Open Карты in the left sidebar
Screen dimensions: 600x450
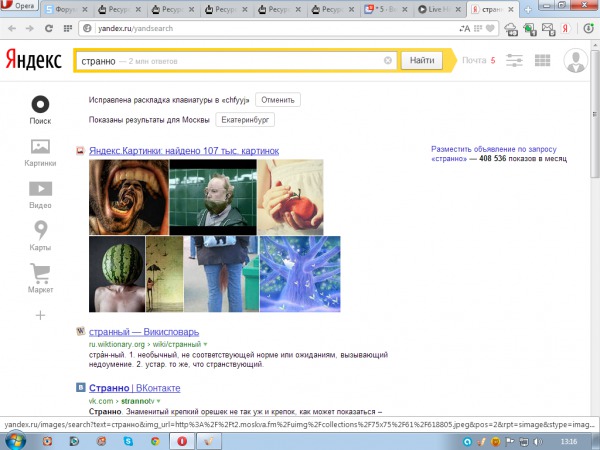40,236
